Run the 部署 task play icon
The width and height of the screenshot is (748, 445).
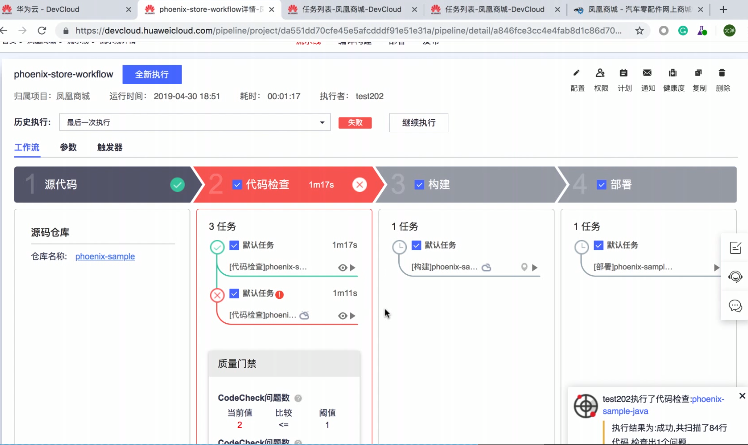point(716,268)
